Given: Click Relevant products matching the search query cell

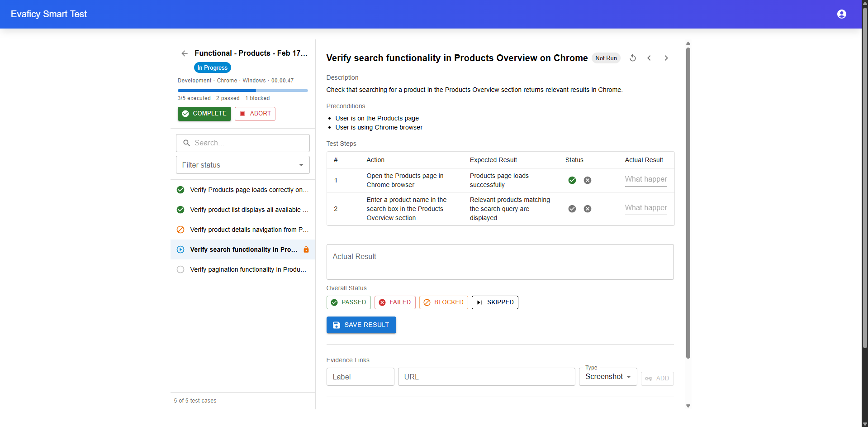Looking at the screenshot, I should pyautogui.click(x=510, y=209).
